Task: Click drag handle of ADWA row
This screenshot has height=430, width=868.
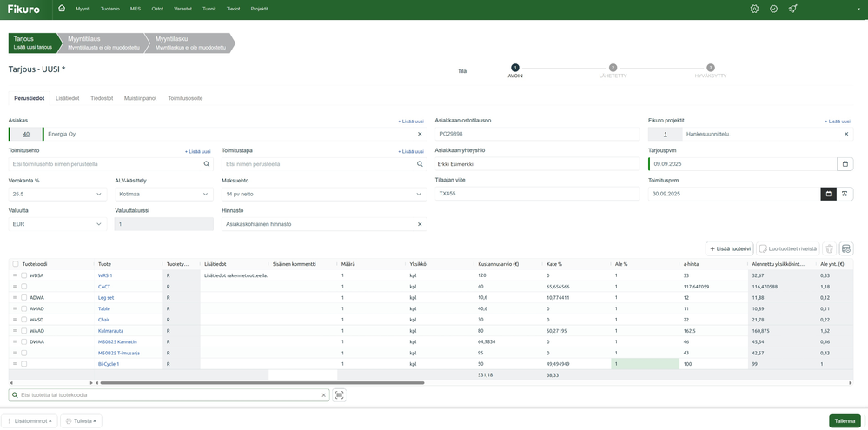Action: click(16, 297)
